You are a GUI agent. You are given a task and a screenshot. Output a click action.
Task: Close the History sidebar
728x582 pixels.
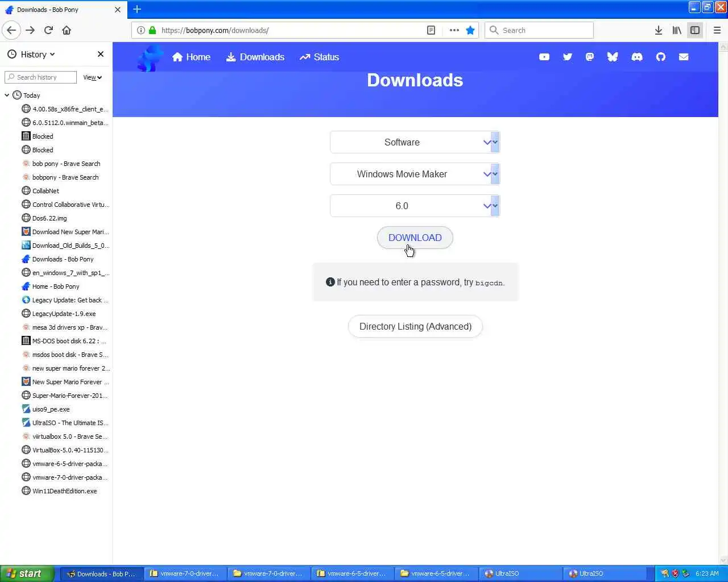coord(101,54)
